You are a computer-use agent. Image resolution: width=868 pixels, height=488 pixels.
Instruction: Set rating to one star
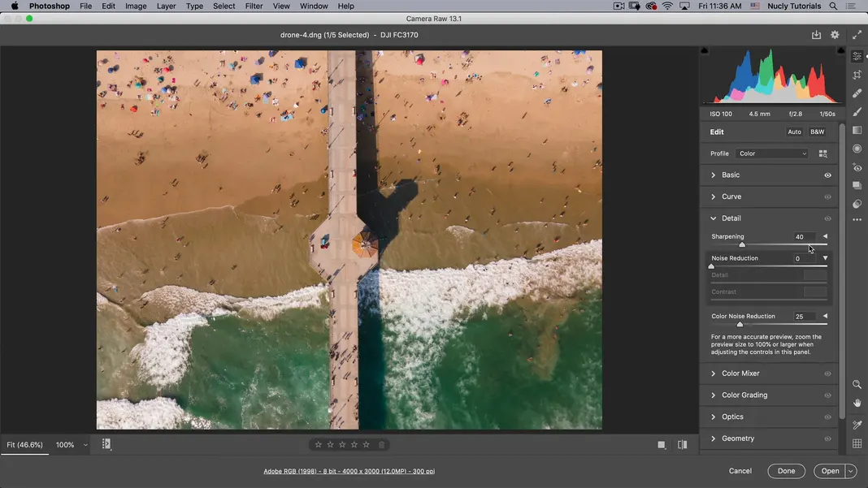(319, 445)
